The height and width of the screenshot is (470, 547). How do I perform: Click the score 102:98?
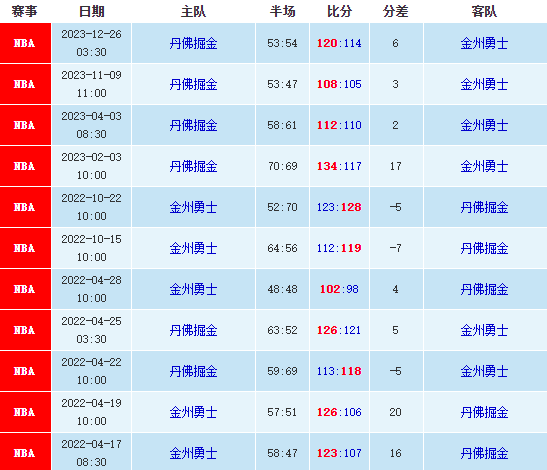coord(339,289)
